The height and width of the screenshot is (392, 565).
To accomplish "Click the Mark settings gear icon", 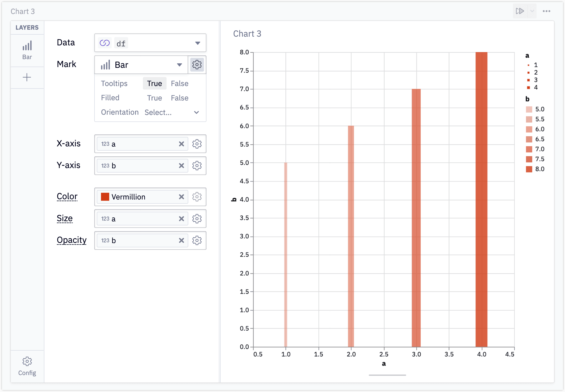I will [197, 65].
